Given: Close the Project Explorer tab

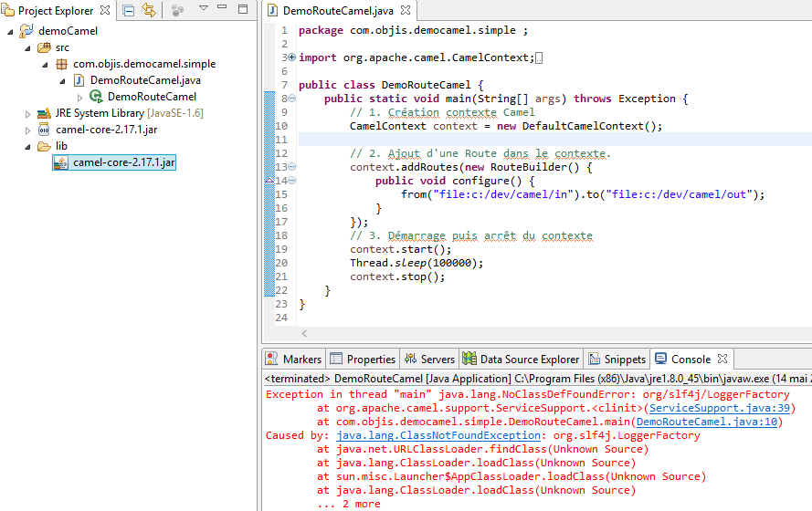Looking at the screenshot, I should point(105,10).
